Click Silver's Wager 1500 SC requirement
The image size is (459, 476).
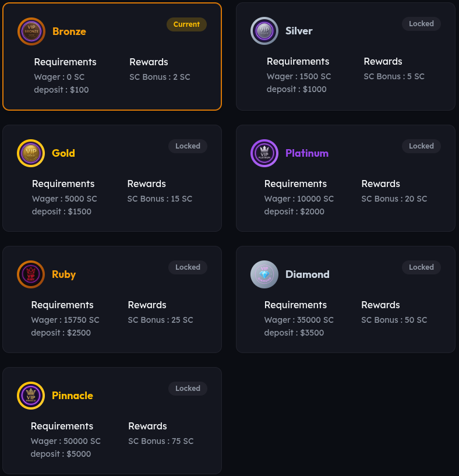click(299, 76)
